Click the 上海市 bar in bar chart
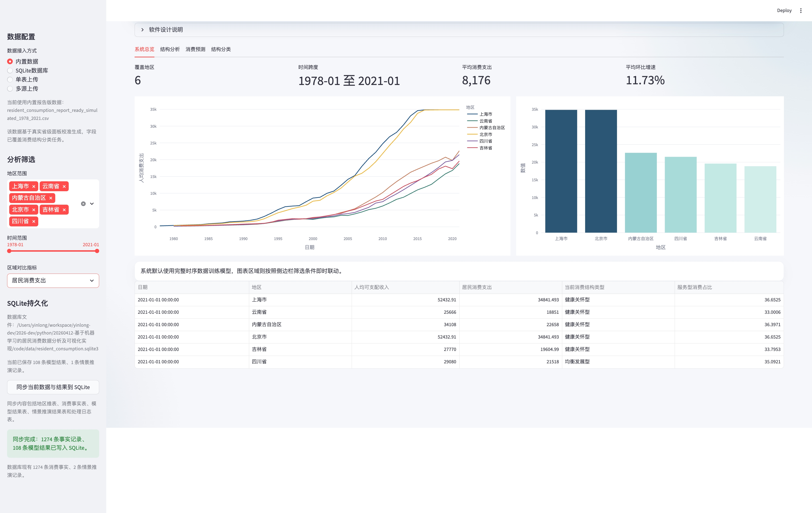Viewport: 812px width, 513px height. pyautogui.click(x=561, y=171)
